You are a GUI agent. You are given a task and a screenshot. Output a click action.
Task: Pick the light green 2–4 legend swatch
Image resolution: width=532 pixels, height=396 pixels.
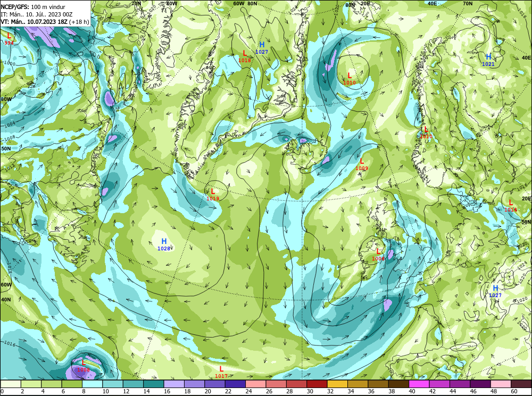click(31, 384)
